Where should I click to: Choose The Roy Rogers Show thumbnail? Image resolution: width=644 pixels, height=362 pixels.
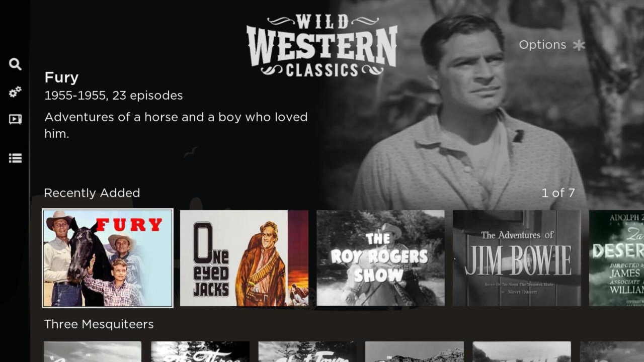click(380, 258)
